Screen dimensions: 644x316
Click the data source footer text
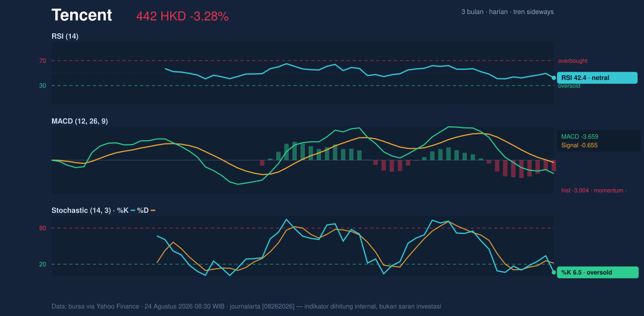[x=246, y=306]
